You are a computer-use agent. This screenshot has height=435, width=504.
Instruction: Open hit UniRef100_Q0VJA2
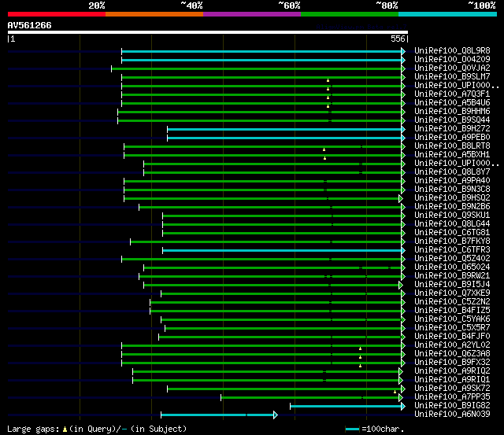click(452, 68)
